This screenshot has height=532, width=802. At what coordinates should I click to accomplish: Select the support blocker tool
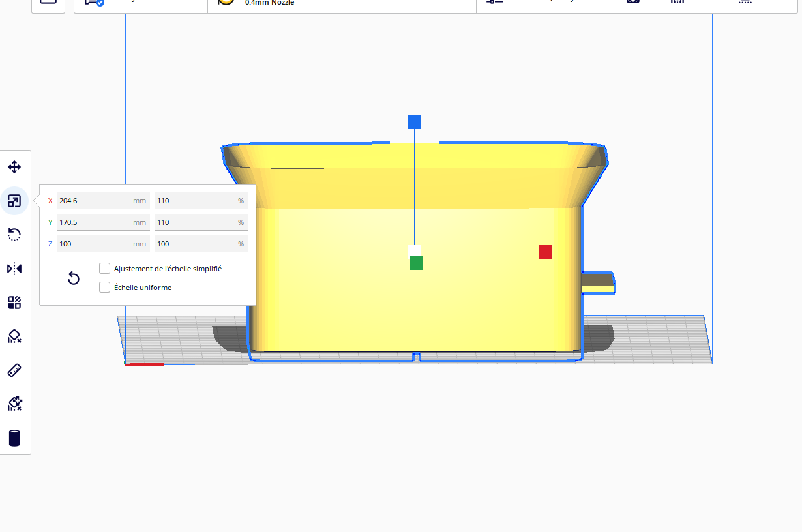(14, 336)
